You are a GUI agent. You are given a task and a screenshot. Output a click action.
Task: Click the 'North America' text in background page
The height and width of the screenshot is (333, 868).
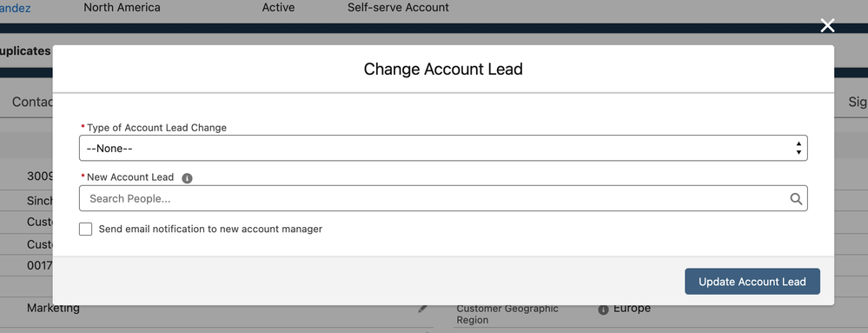pyautogui.click(x=122, y=8)
